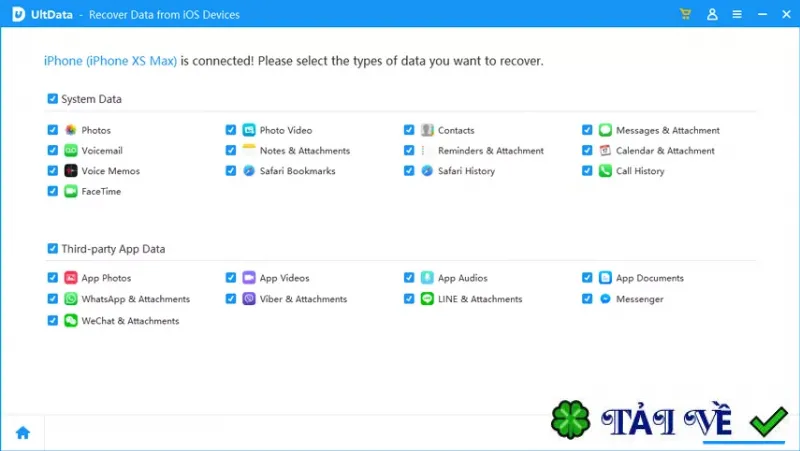Click the 'App Documents' label
800x451 pixels.
pyautogui.click(x=649, y=278)
